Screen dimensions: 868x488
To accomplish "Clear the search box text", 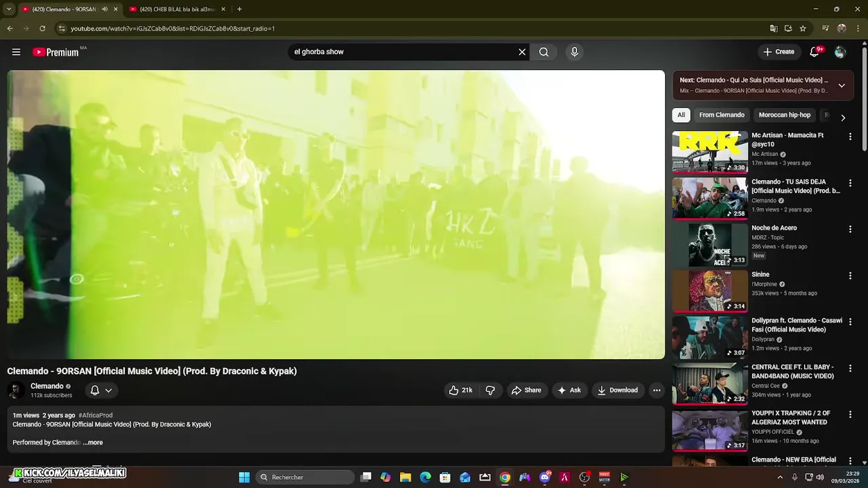I will [x=522, y=52].
